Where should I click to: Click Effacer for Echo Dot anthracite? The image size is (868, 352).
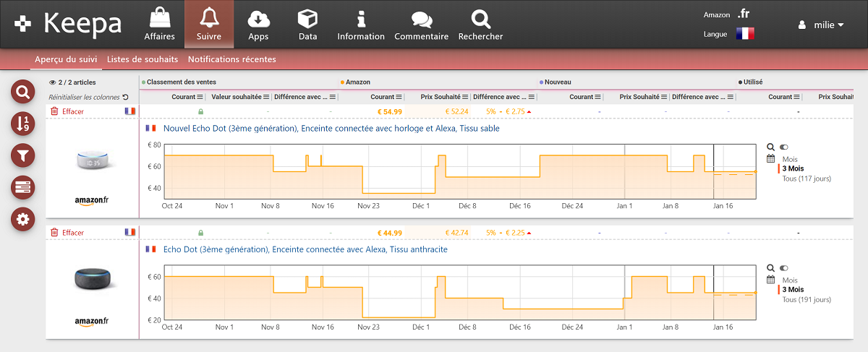click(67, 233)
